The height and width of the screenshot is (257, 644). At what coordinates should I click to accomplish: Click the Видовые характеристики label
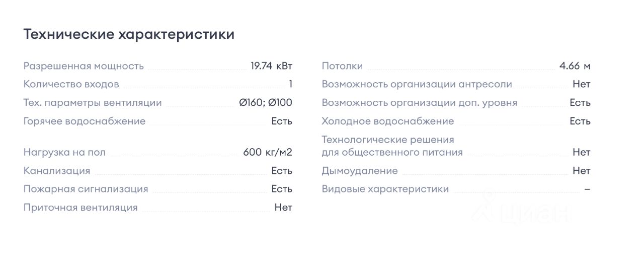coord(385,189)
